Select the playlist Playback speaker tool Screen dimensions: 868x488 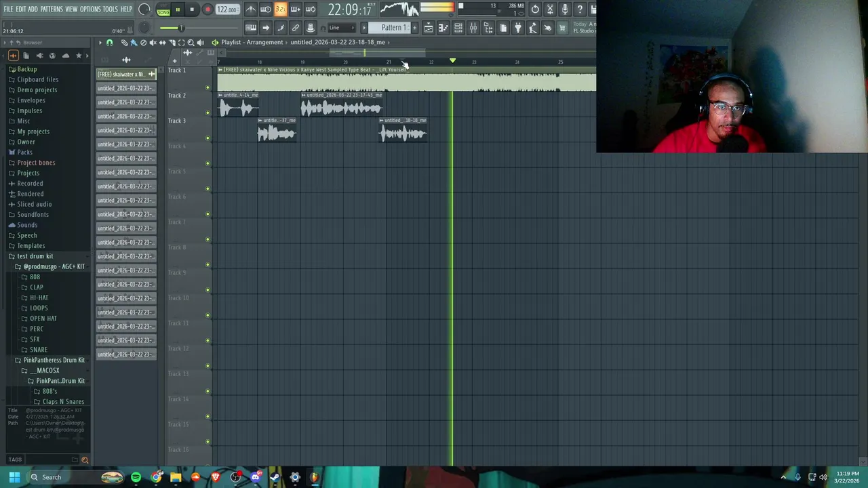(200, 42)
